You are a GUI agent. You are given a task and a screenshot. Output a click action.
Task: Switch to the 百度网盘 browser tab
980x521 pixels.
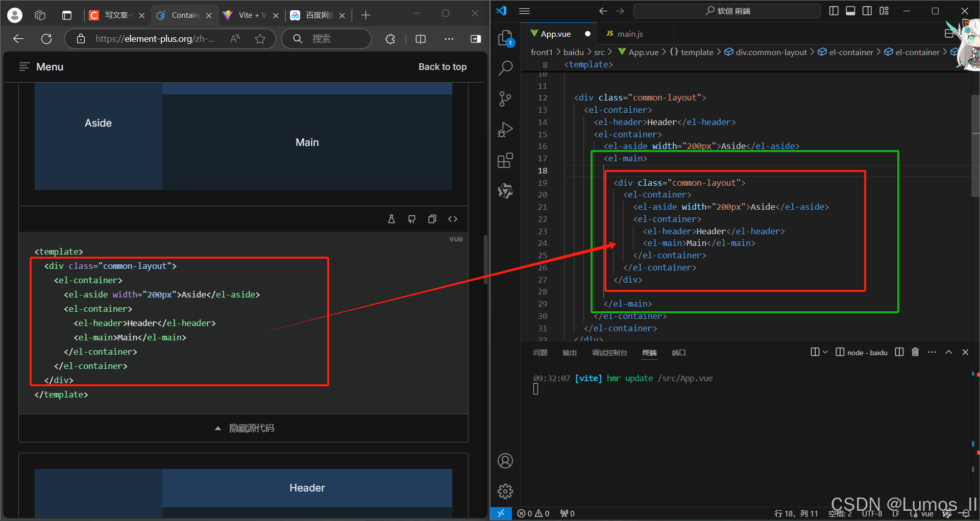(x=317, y=15)
